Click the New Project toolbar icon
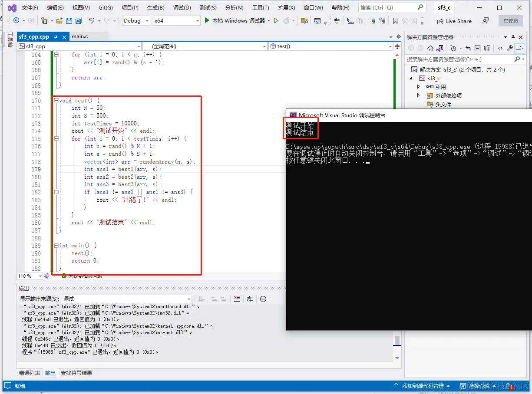This screenshot has height=394, width=532. [x=44, y=20]
